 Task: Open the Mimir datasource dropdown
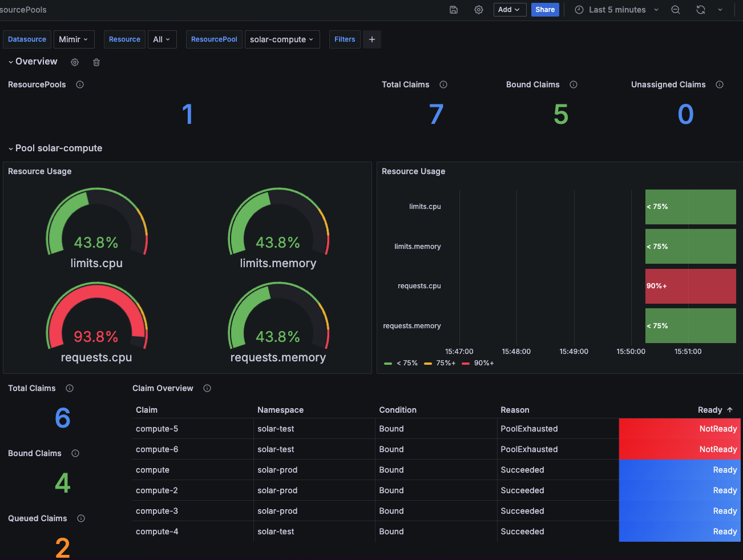[x=74, y=39]
